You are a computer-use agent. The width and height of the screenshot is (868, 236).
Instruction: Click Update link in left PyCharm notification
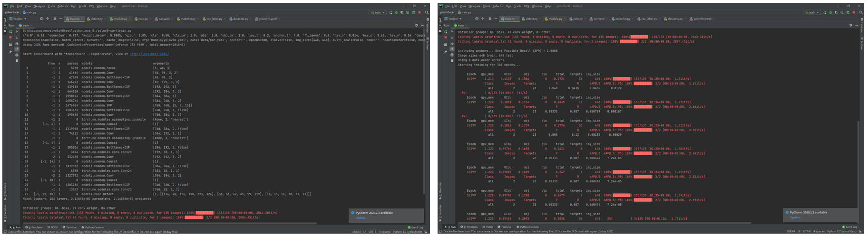point(361,218)
